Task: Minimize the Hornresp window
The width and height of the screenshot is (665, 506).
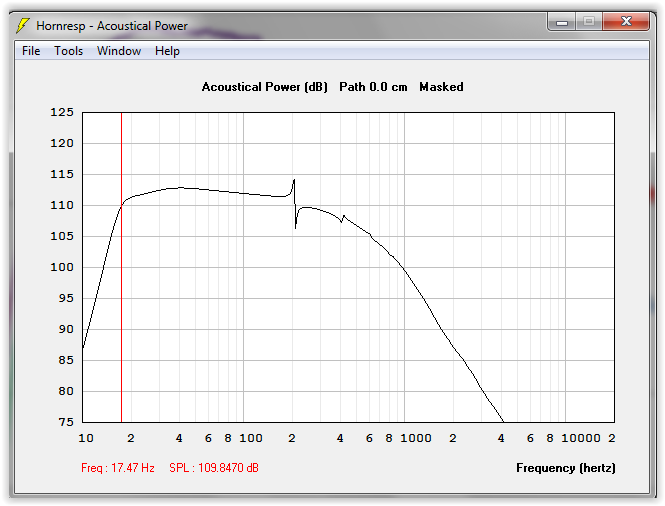Action: [562, 22]
